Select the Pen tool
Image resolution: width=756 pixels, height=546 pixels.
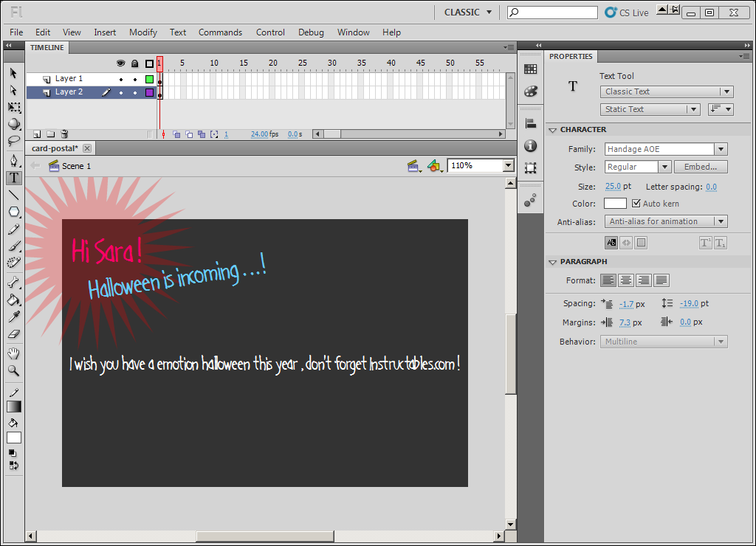(x=13, y=160)
